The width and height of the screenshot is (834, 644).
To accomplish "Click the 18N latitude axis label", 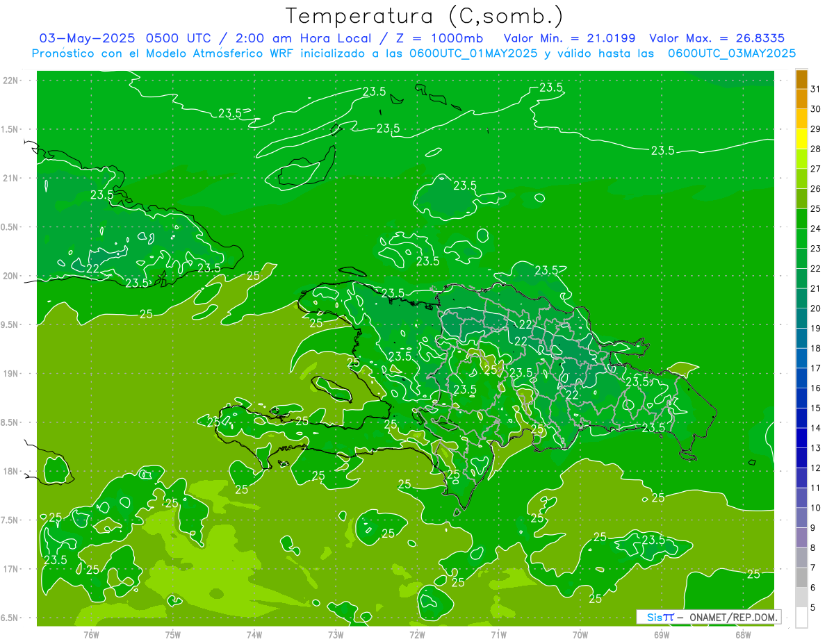I will 12,471.
